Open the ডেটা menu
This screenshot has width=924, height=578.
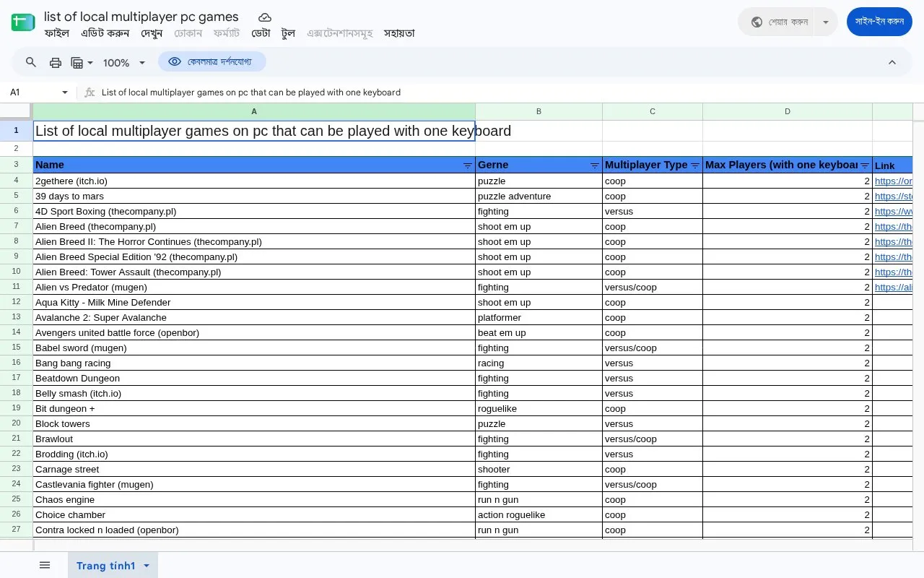261,33
